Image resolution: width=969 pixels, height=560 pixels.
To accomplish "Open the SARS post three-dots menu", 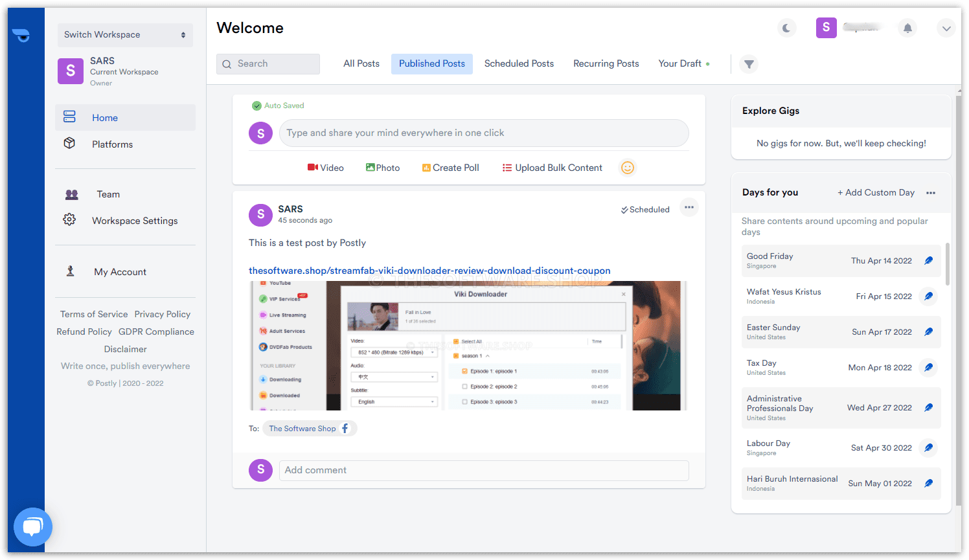I will point(689,208).
